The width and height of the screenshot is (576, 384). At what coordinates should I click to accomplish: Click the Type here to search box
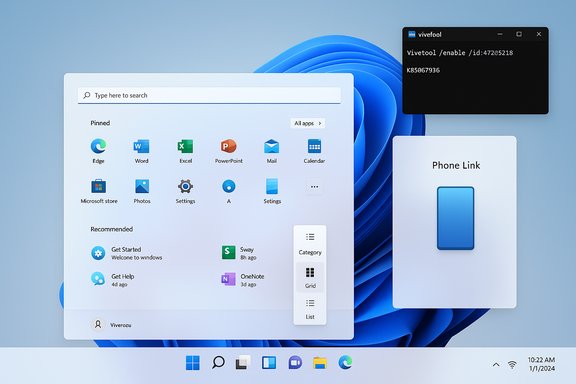point(209,96)
